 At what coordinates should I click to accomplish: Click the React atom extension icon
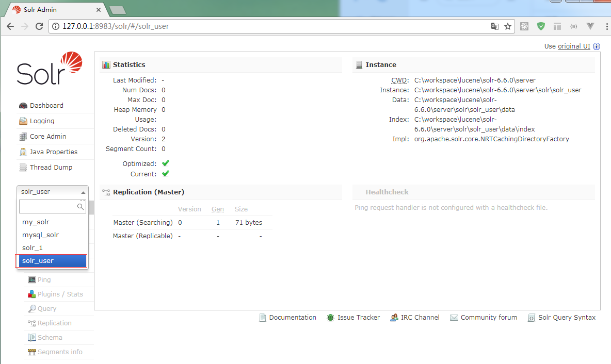tap(524, 26)
